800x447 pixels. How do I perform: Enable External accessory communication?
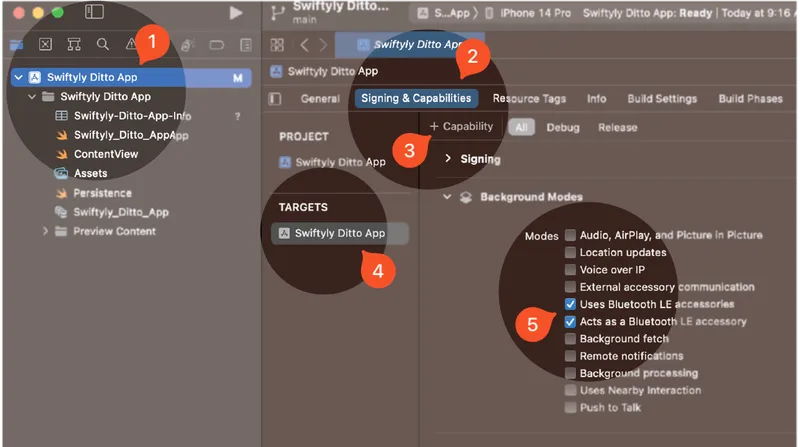(570, 287)
